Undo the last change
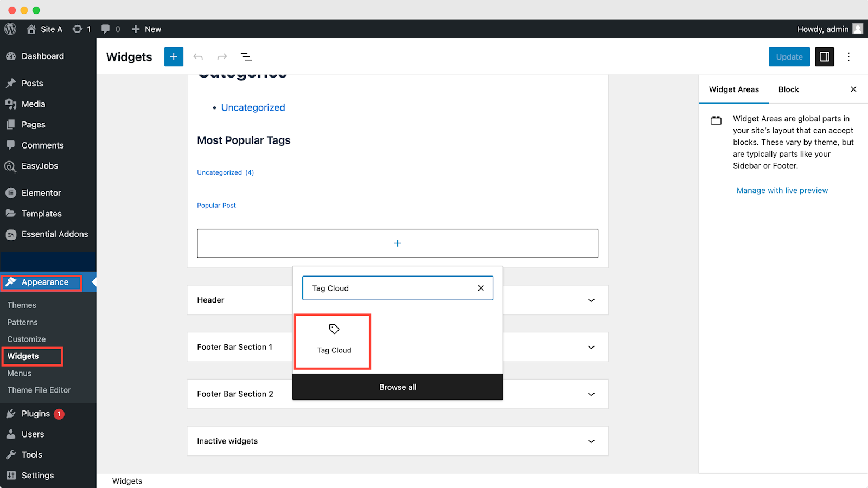868x488 pixels. 198,57
